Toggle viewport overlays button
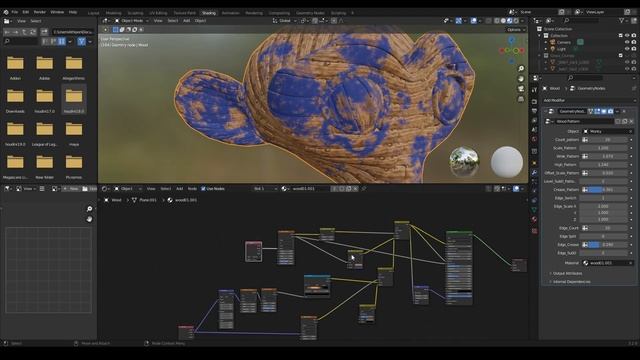 (x=473, y=20)
